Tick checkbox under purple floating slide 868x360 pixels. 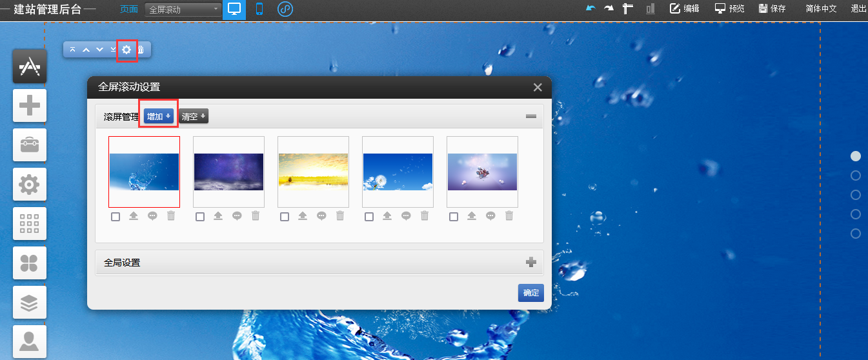(454, 217)
